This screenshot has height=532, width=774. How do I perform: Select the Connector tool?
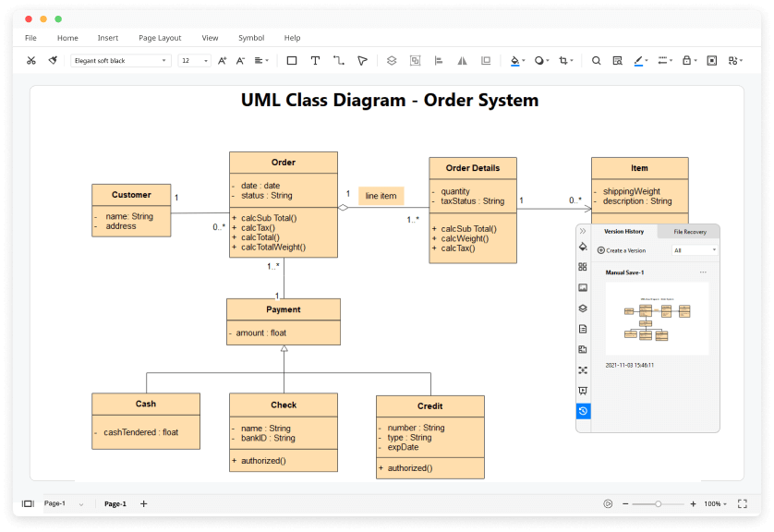tap(339, 61)
